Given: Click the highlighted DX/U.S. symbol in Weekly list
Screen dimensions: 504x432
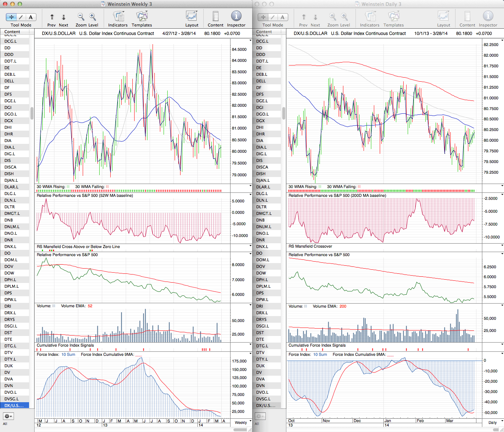Looking at the screenshot, I should 14,406.
